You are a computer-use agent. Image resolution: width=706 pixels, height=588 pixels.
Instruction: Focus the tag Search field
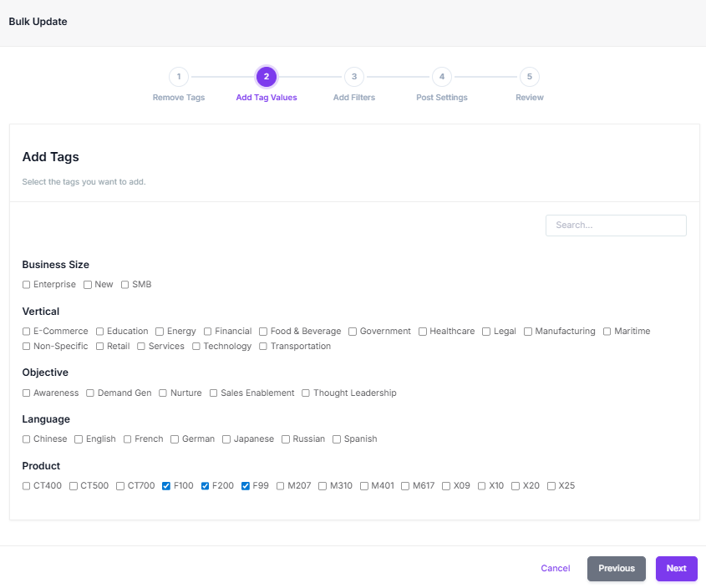[x=616, y=226]
